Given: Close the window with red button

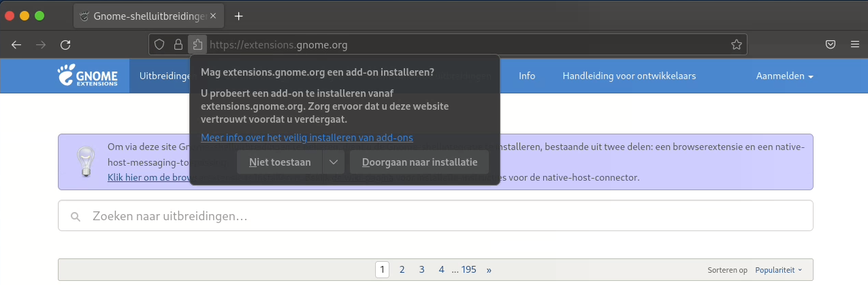Looking at the screenshot, I should [10, 16].
